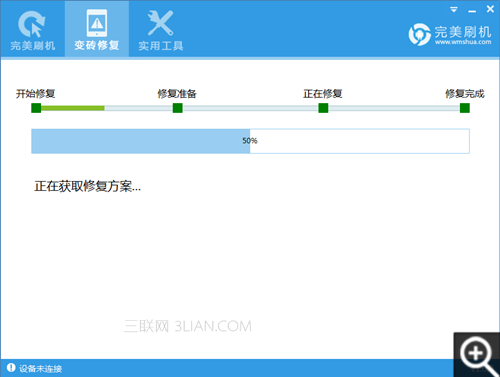Click the 设备未连接 status text
The height and width of the screenshot is (377, 500).
point(40,369)
